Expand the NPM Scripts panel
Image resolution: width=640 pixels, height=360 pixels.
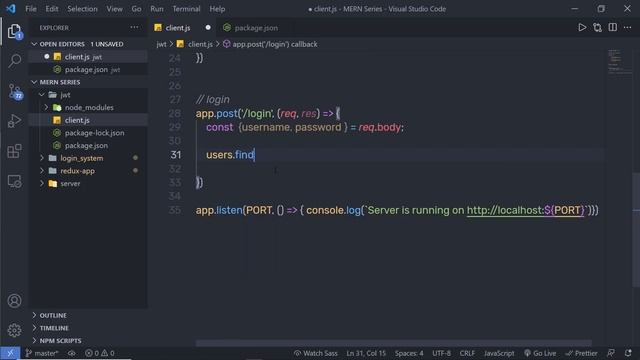[x=34, y=341]
